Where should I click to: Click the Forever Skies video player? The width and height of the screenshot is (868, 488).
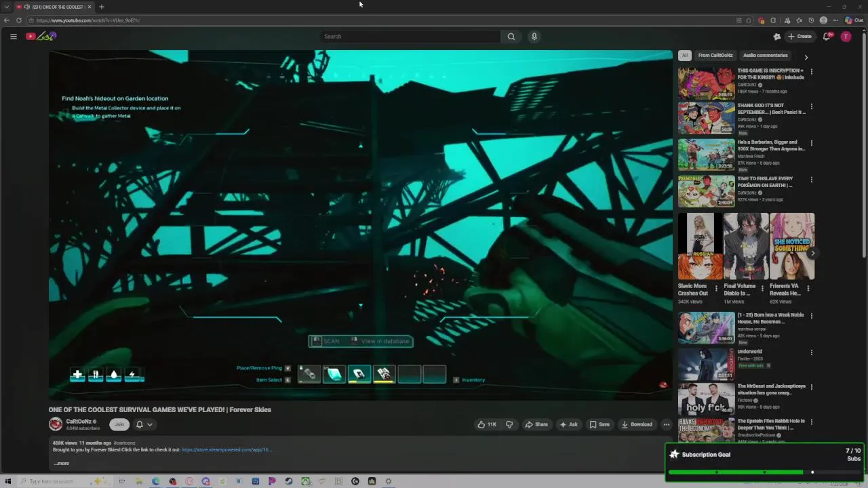(x=360, y=225)
